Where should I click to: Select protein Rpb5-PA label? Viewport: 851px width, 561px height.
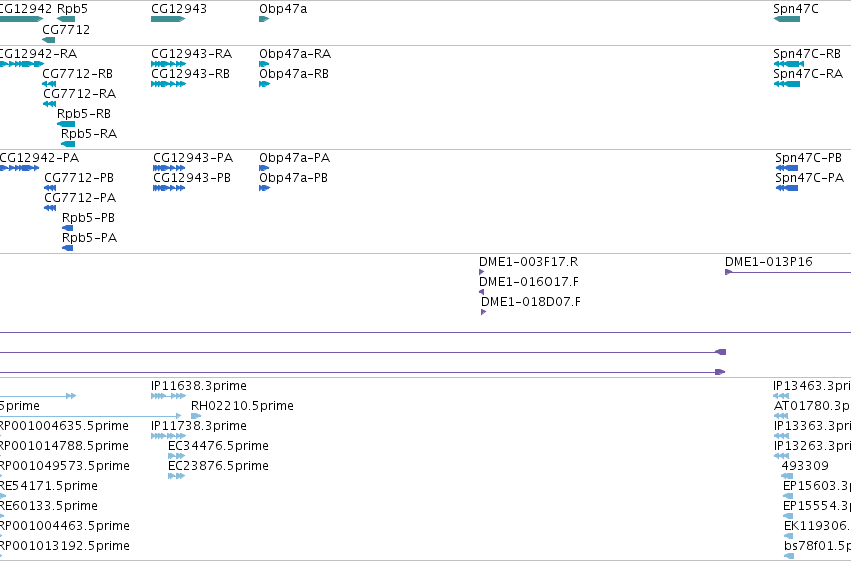[90, 238]
